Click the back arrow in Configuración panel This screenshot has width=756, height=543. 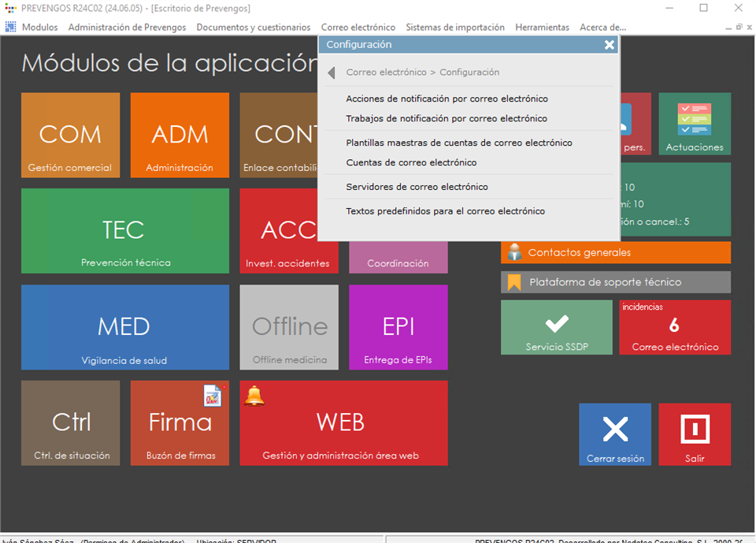tap(332, 73)
